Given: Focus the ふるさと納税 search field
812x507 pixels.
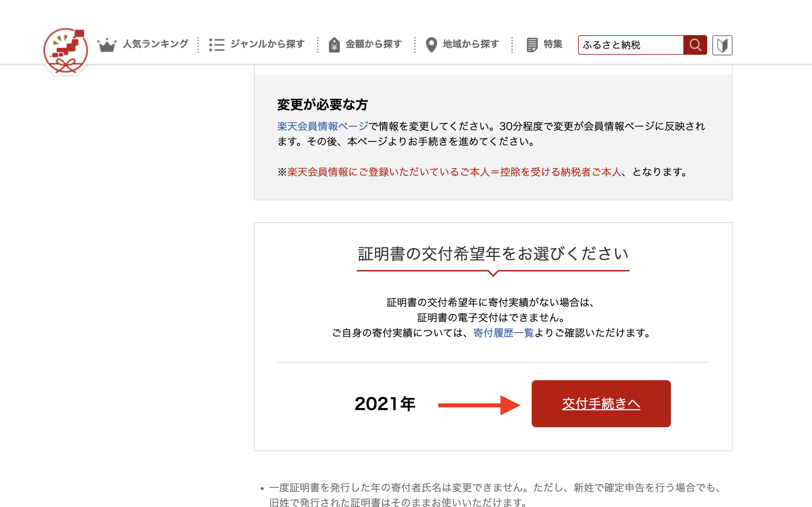Looking at the screenshot, I should [x=630, y=45].
